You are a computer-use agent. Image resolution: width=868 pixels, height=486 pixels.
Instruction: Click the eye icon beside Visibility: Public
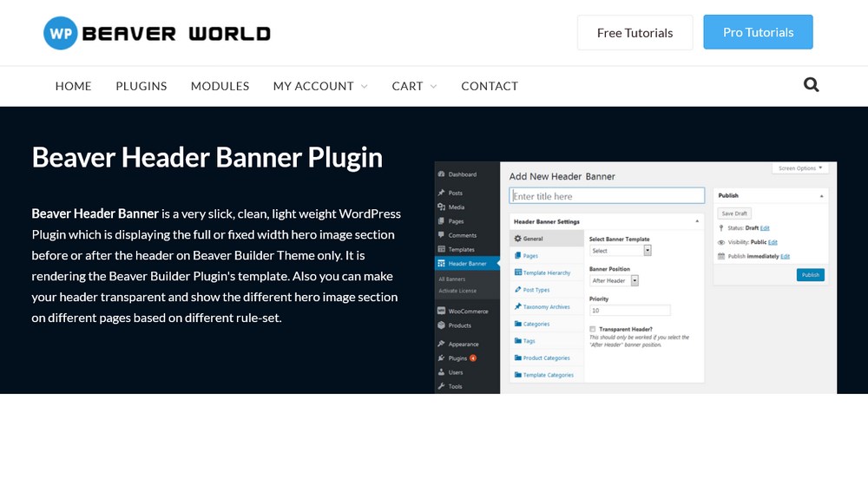[x=720, y=242]
